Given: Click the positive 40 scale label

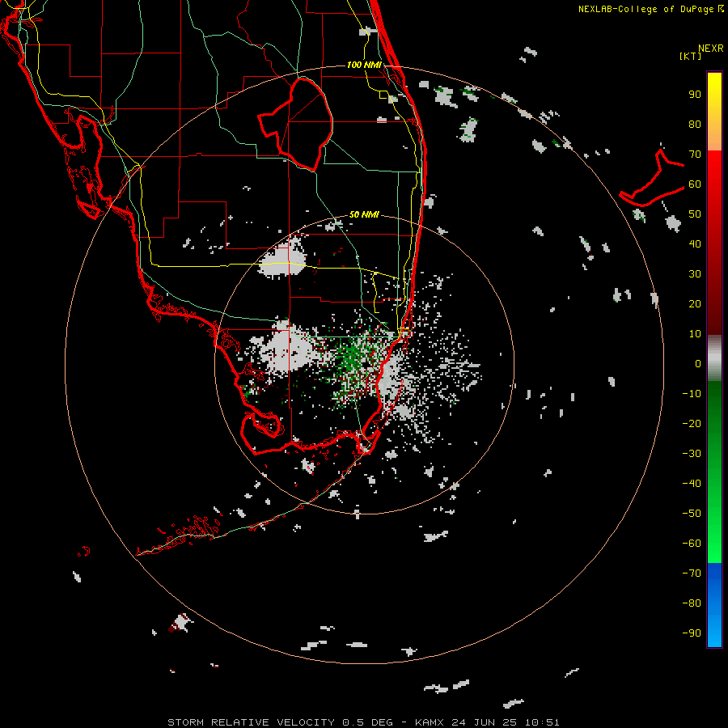Looking at the screenshot, I should (695, 244).
